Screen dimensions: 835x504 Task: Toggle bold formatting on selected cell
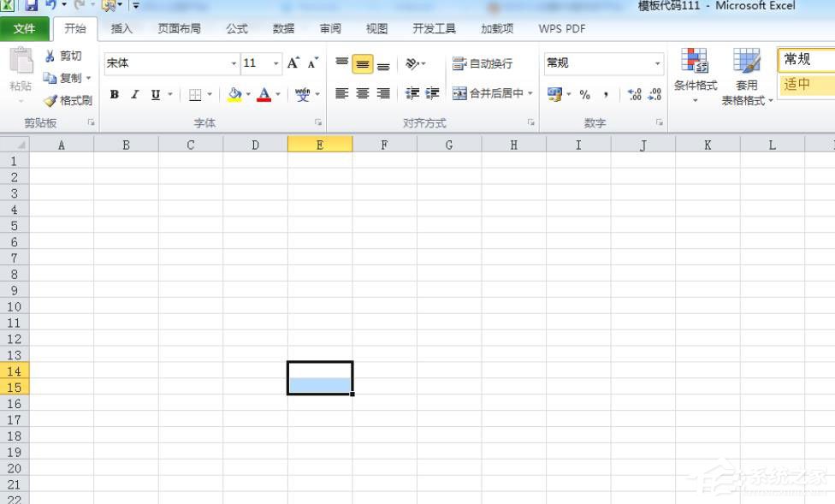(x=114, y=94)
